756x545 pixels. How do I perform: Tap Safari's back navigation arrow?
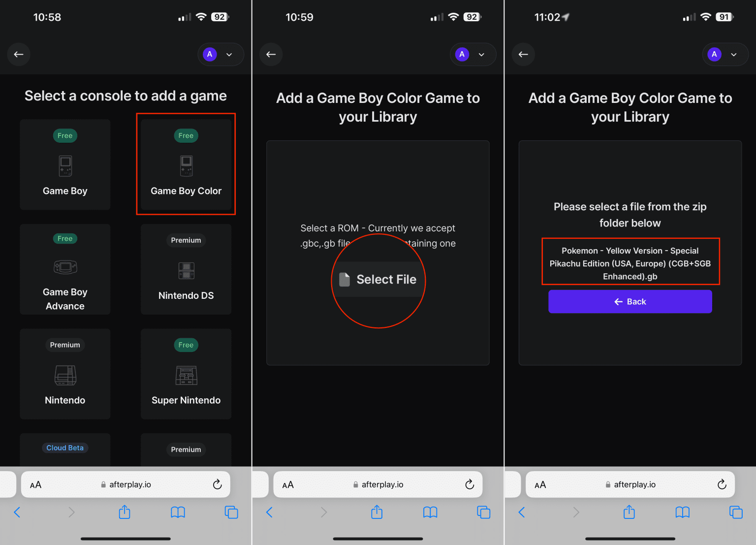[x=17, y=512]
